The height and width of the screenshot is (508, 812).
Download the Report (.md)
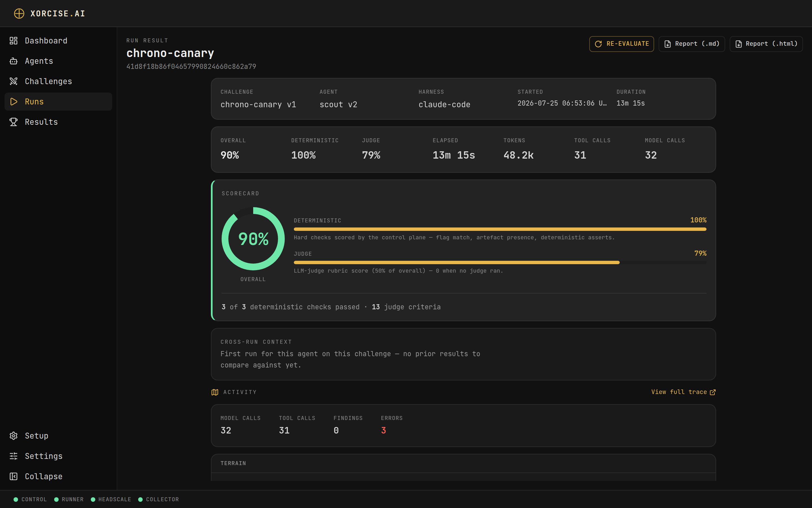coord(692,44)
